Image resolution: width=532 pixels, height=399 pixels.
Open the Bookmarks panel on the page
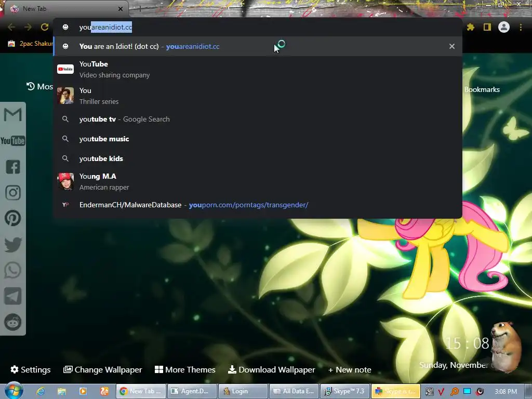(482, 89)
